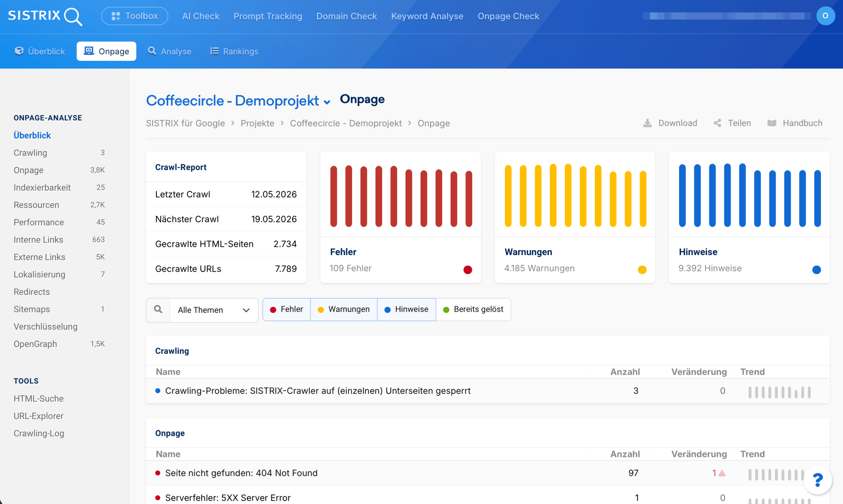The width and height of the screenshot is (843, 504).
Task: Toggle the Fehler filter
Action: tap(286, 309)
